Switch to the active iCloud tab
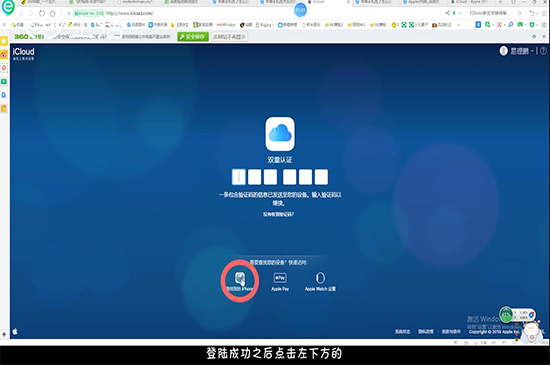 point(328,2)
